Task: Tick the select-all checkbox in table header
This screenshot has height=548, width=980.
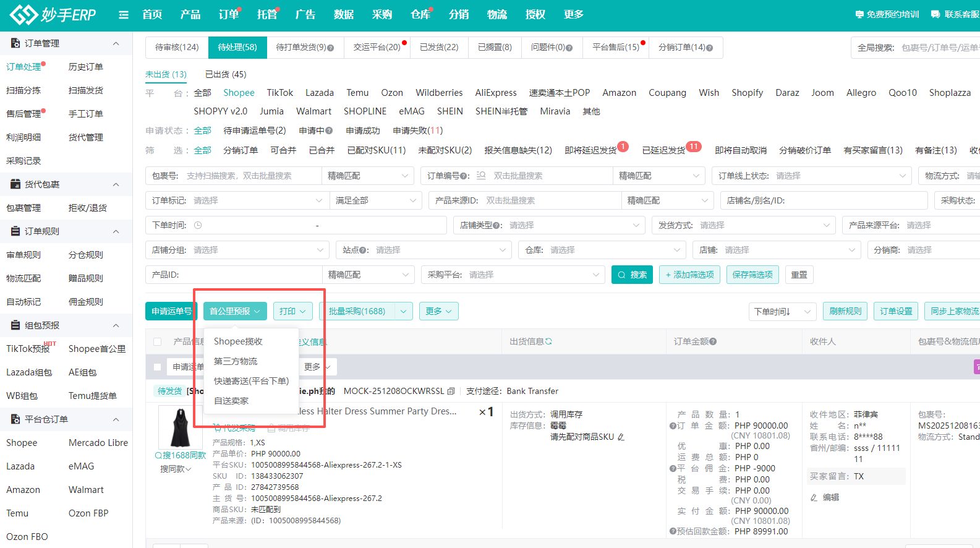Action: click(158, 341)
